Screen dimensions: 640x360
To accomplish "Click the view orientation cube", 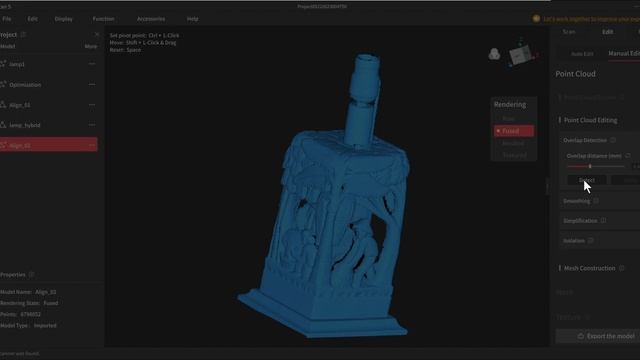I will [521, 54].
